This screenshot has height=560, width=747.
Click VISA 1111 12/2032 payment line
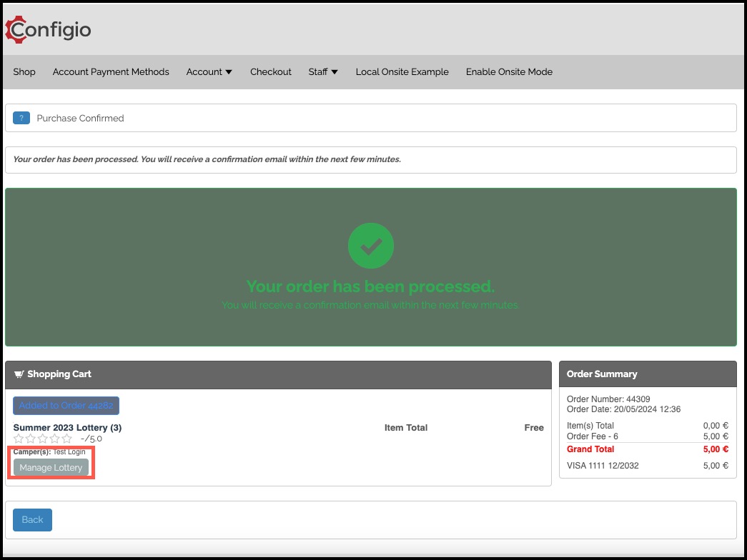pos(648,466)
